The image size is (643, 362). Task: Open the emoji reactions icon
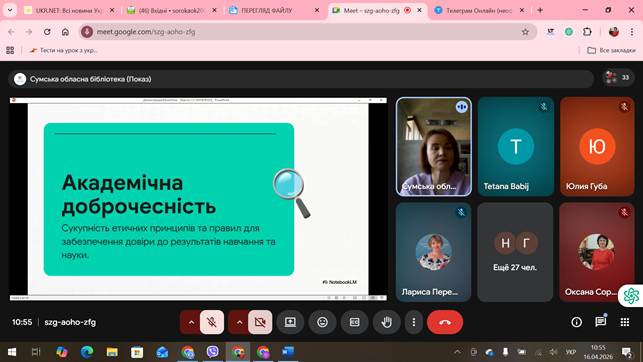click(323, 322)
